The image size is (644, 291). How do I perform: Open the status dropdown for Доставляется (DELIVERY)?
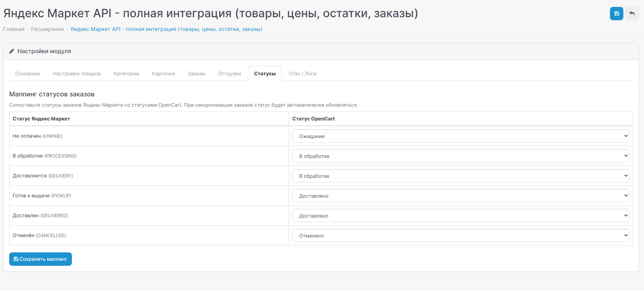tap(460, 176)
